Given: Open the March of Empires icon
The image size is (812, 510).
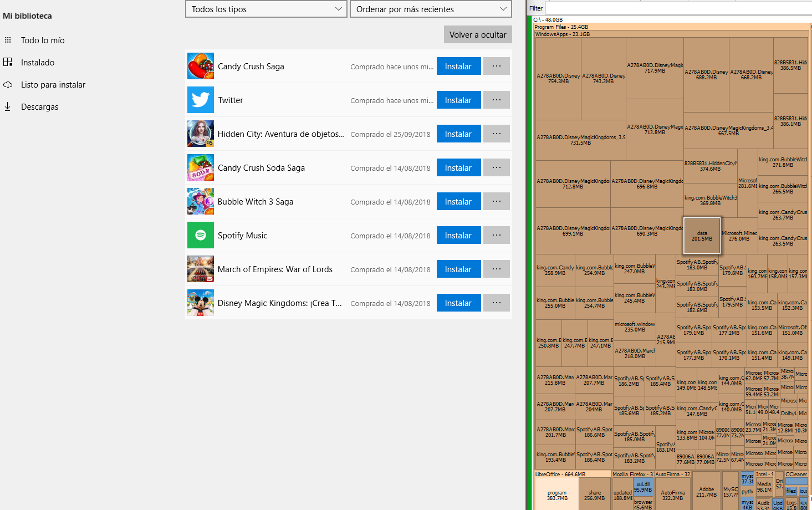Looking at the screenshot, I should [201, 269].
